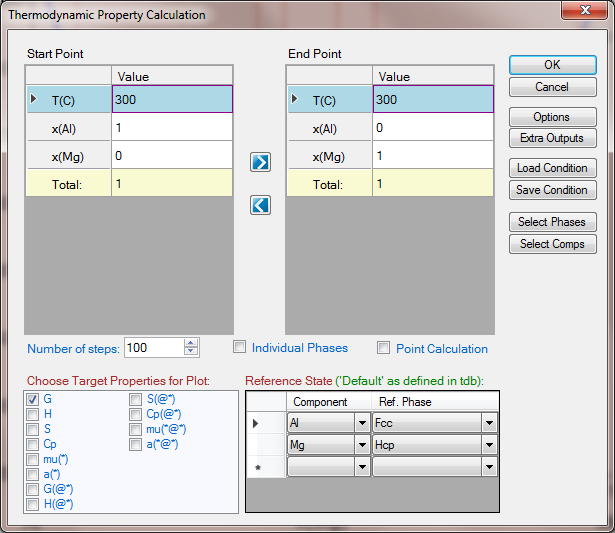Open the Hcp reference phase dropdown

[489, 445]
